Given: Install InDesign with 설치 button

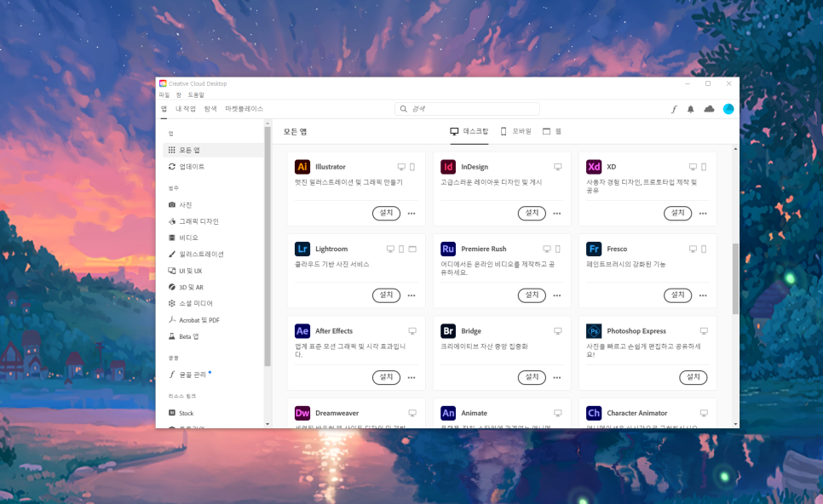Looking at the screenshot, I should coord(532,213).
